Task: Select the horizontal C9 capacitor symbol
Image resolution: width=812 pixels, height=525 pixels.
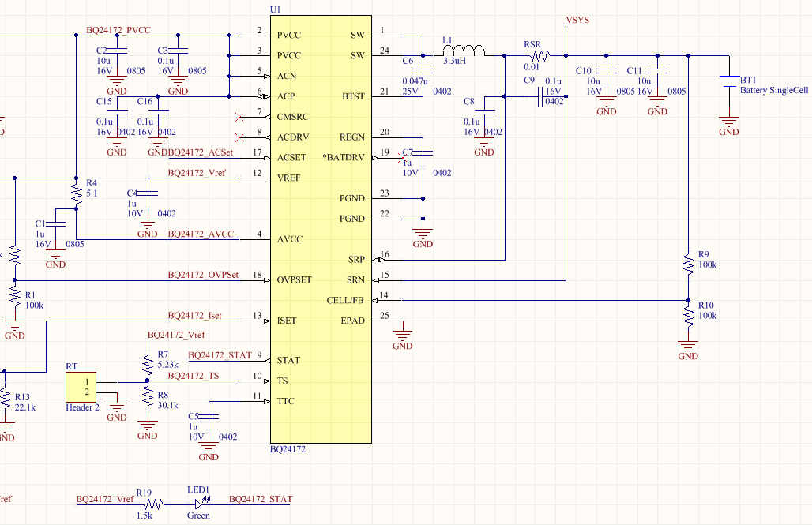Action: coord(540,96)
